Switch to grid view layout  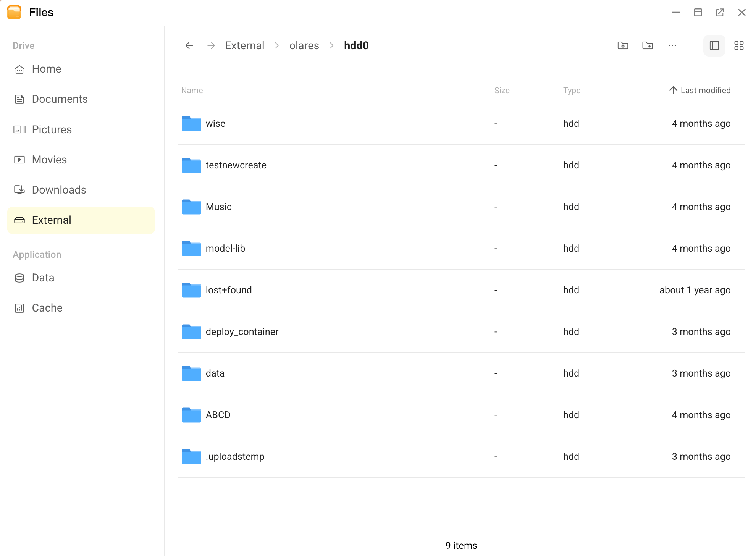point(738,45)
